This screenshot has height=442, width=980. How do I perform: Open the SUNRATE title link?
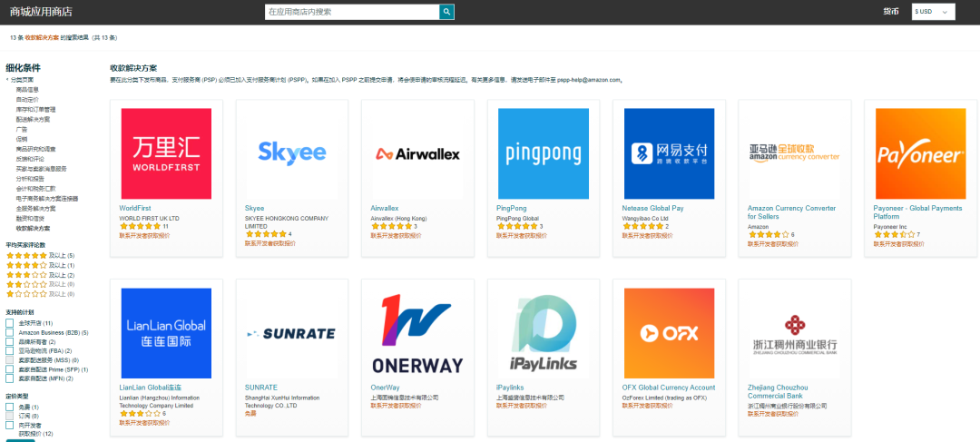pyautogui.click(x=261, y=388)
